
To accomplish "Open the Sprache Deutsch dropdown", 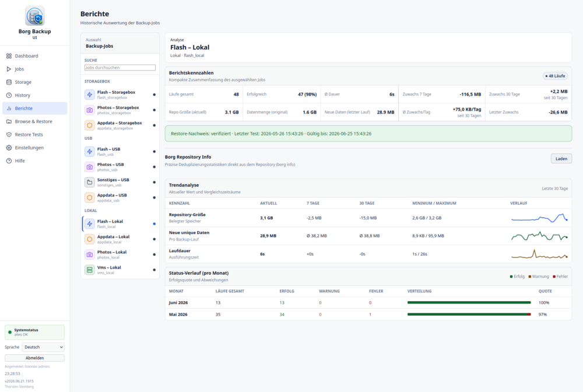I will tap(43, 347).
